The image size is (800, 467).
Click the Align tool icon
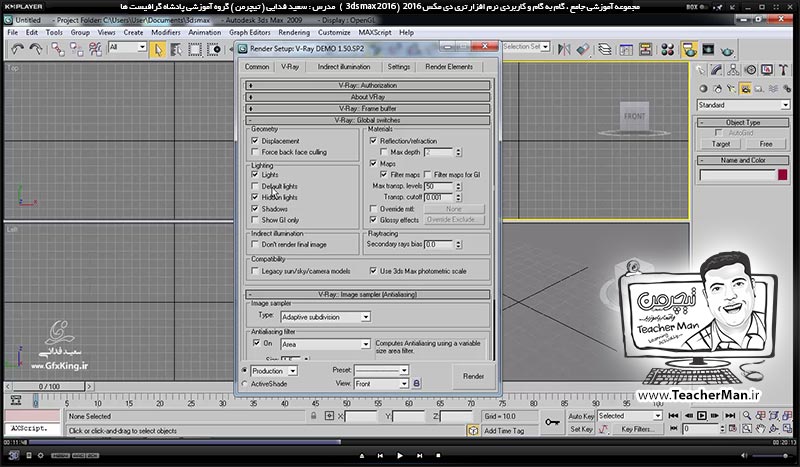[583, 49]
